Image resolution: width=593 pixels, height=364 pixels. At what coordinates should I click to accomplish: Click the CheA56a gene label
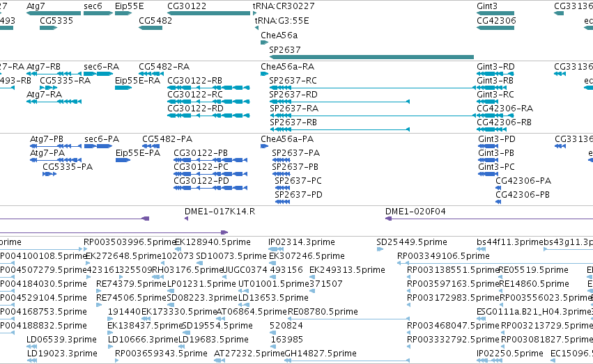click(x=279, y=35)
